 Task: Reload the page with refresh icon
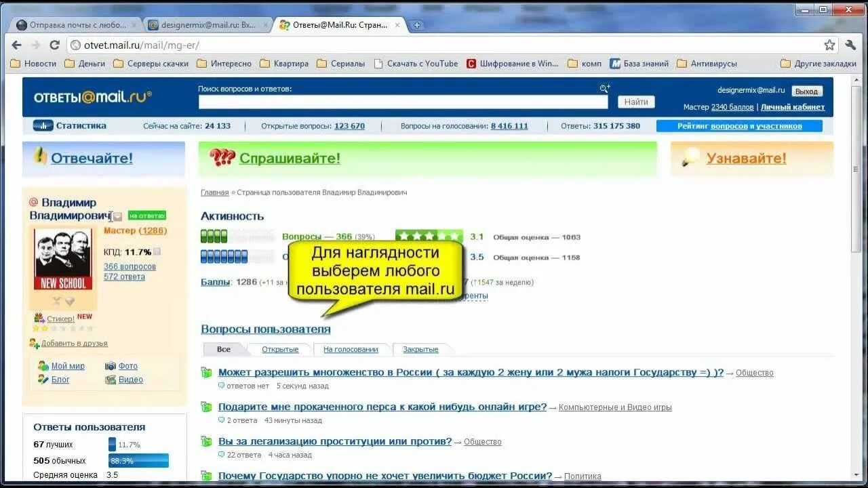54,45
